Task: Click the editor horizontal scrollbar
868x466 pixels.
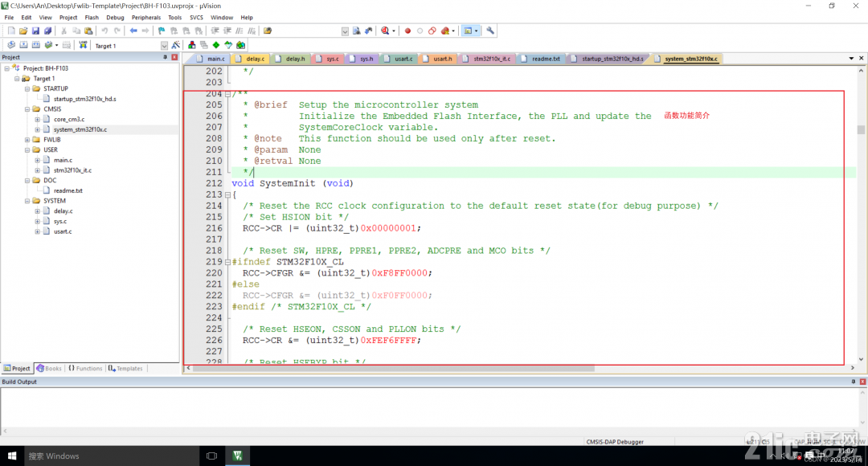Action: [394, 368]
